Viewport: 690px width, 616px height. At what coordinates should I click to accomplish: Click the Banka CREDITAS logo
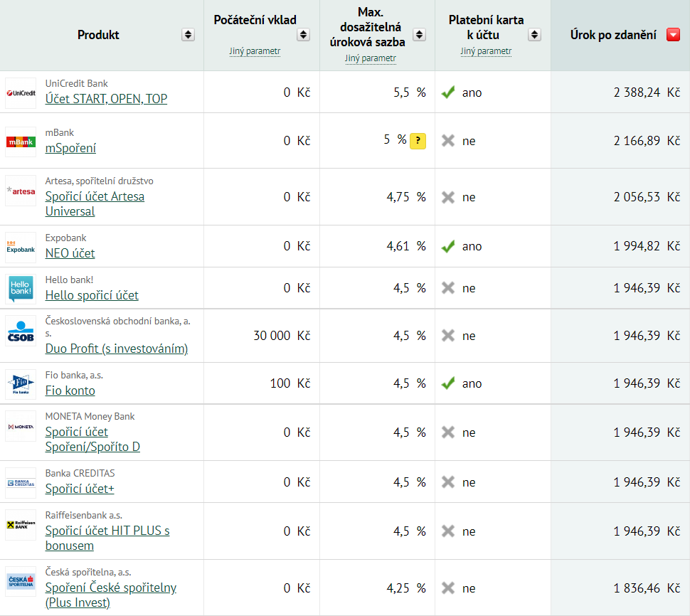pos(21,483)
